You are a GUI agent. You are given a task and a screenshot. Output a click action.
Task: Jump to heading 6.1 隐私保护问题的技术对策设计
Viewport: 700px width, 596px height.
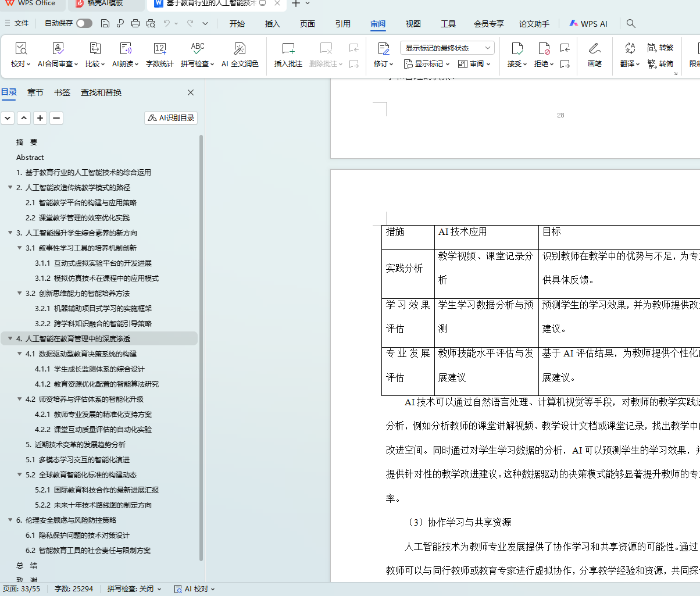(x=84, y=536)
